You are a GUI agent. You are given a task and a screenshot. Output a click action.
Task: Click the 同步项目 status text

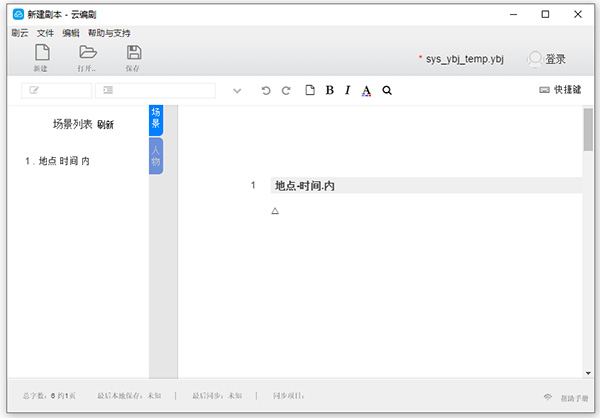[x=289, y=396]
